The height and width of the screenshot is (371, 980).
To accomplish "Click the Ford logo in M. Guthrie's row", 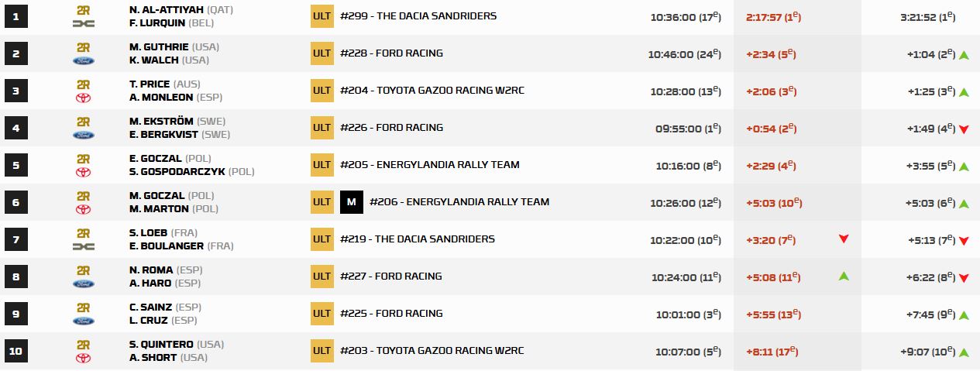I will (83, 60).
